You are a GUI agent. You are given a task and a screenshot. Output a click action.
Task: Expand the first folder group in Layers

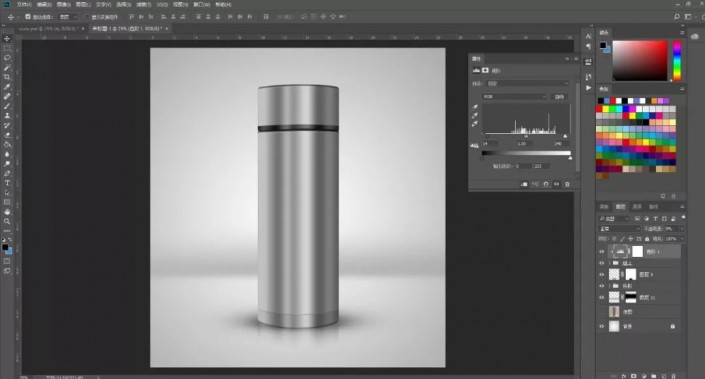(x=610, y=263)
